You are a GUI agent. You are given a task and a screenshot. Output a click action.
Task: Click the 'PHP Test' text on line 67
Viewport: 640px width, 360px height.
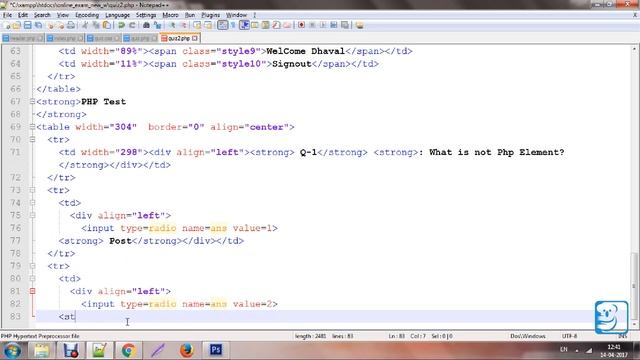coord(103,102)
